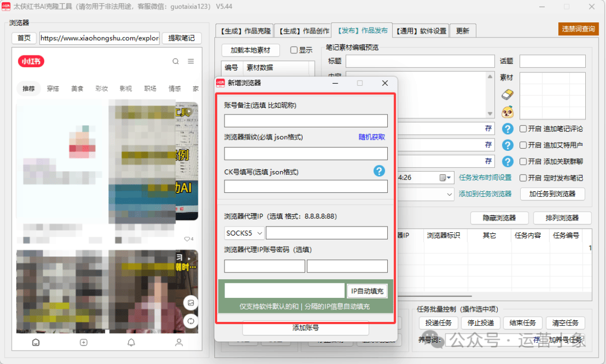Select the 【发布】作品发布 tab

(x=362, y=30)
